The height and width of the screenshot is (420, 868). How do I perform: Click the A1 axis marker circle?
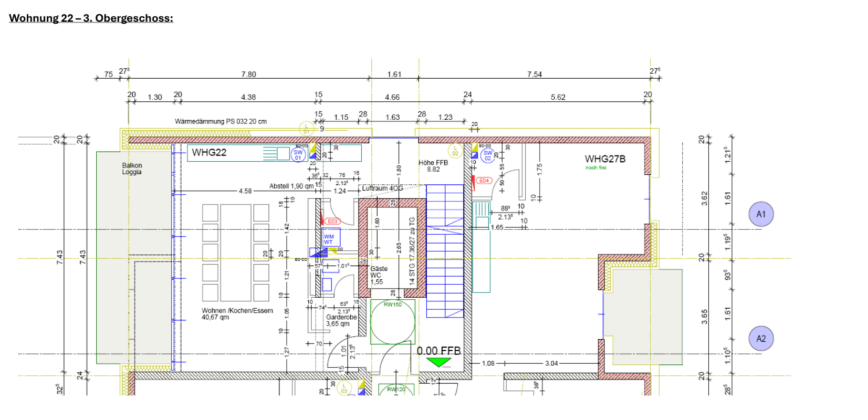pyautogui.click(x=761, y=214)
